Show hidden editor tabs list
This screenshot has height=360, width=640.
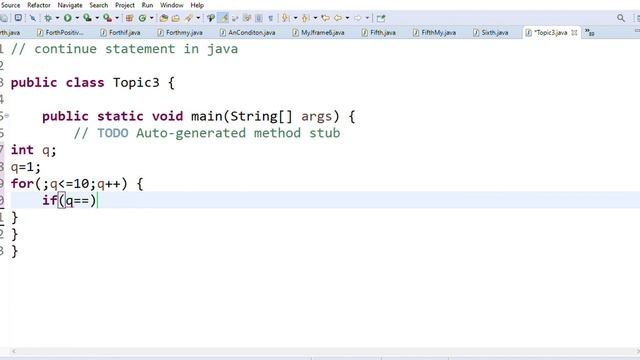(590, 32)
